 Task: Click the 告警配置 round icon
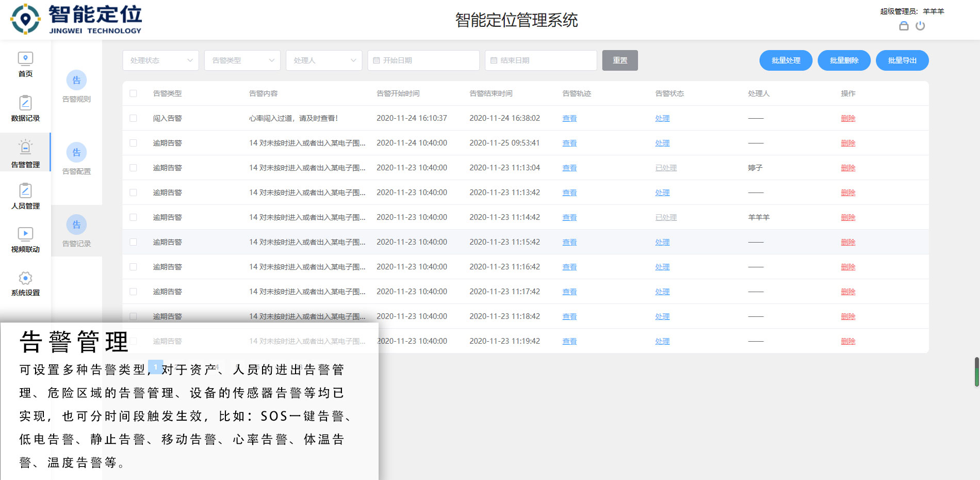76,152
